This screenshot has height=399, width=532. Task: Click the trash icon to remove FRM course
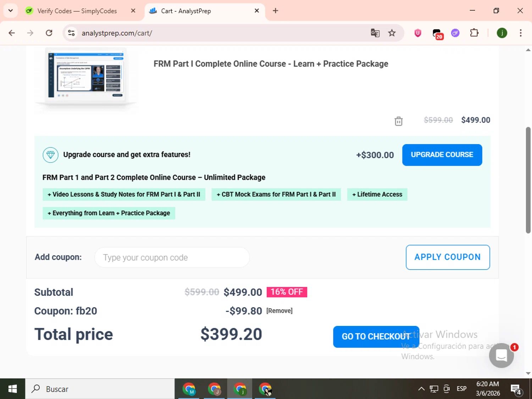point(399,121)
